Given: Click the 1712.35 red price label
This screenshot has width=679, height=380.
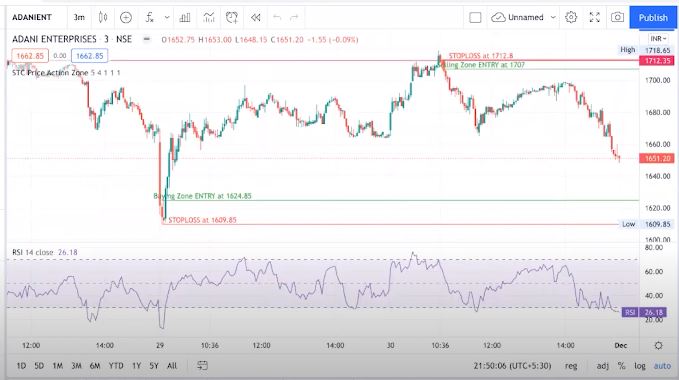Looking at the screenshot, I should click(657, 61).
